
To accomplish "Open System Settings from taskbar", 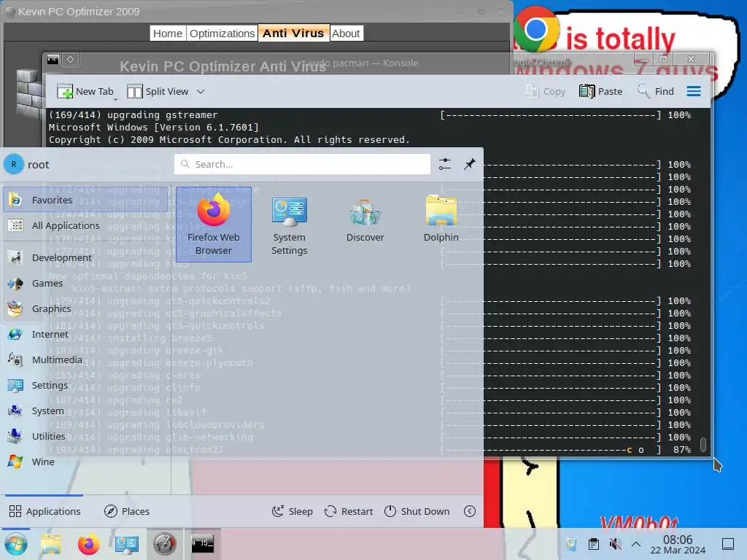I will coord(127,544).
